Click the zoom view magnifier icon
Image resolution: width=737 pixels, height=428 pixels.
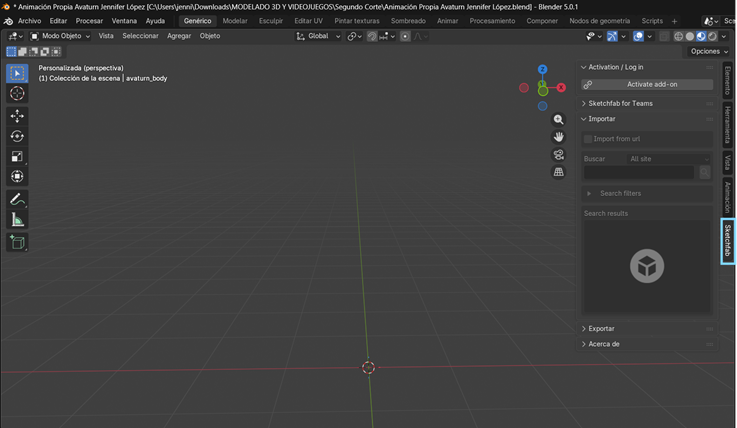click(558, 120)
